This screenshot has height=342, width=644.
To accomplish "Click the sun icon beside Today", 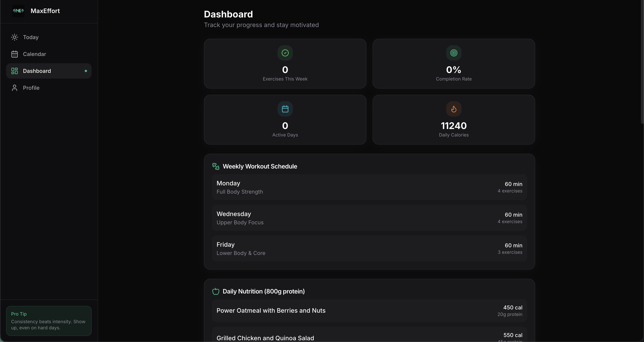I will coord(15,37).
